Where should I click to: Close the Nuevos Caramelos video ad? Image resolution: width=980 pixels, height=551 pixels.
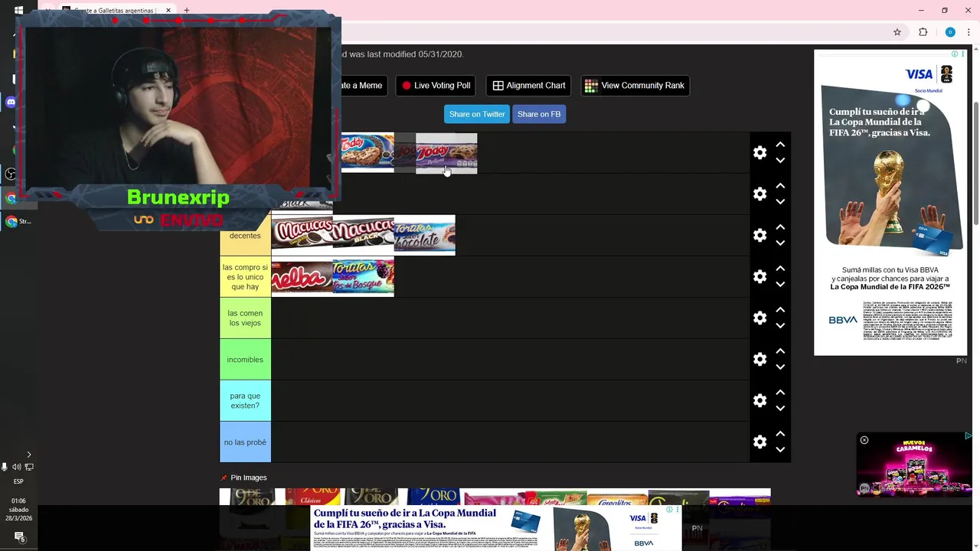pyautogui.click(x=864, y=440)
